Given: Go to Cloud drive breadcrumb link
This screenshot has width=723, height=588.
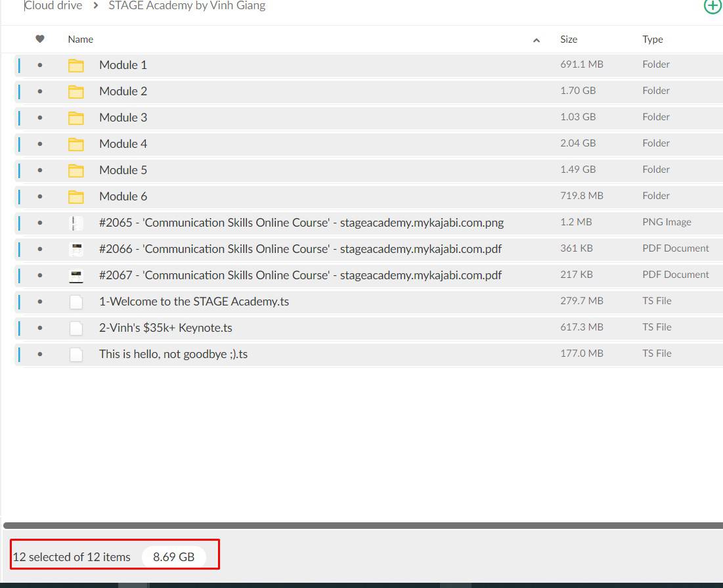Looking at the screenshot, I should point(54,6).
